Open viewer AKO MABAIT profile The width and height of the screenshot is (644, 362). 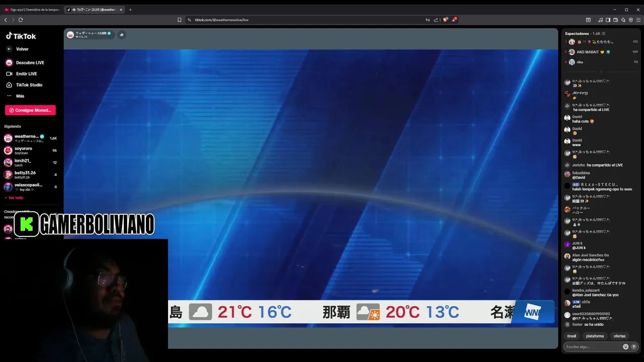601,52
